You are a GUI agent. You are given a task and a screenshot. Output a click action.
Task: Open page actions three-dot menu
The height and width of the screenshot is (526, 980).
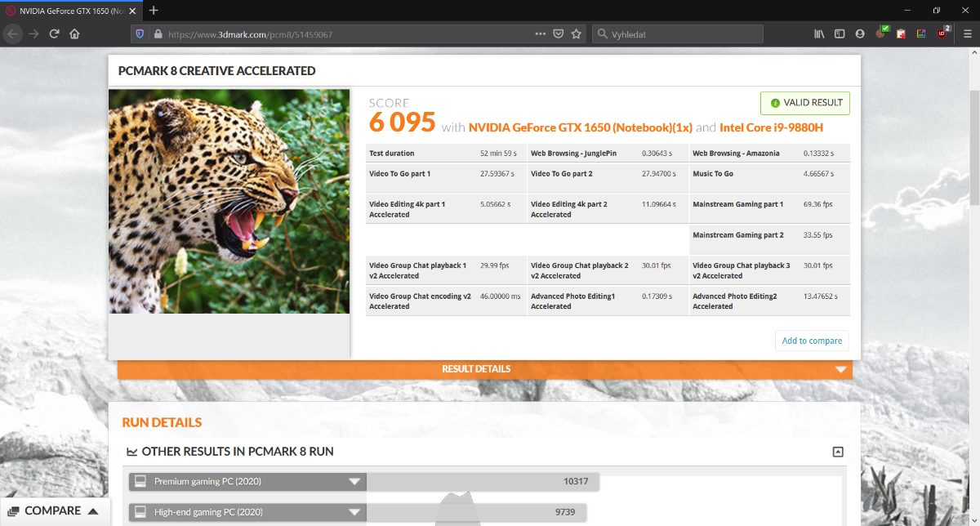point(540,34)
